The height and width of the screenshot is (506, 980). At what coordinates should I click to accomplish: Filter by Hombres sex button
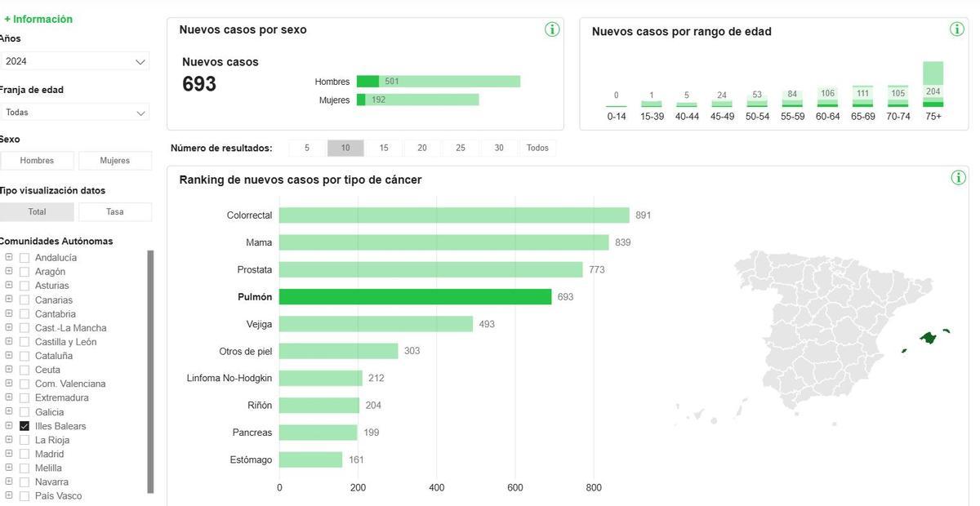[37, 161]
